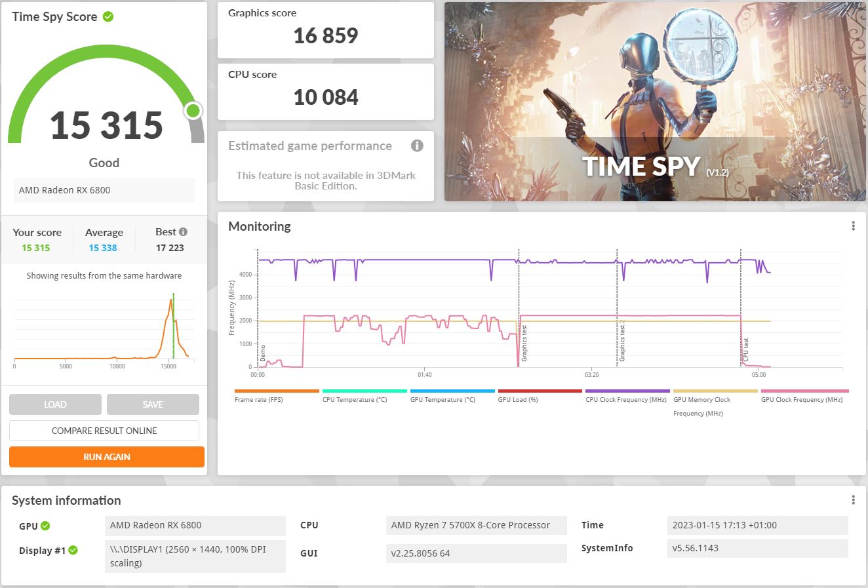Image resolution: width=868 pixels, height=588 pixels.
Task: Open the System information three-dot options menu
Action: 853,500
